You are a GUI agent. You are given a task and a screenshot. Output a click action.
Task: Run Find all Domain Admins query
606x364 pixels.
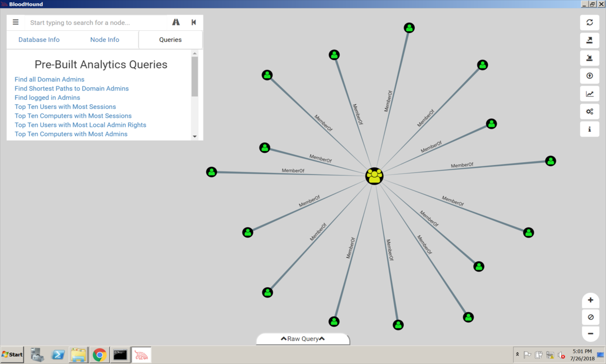tap(49, 79)
